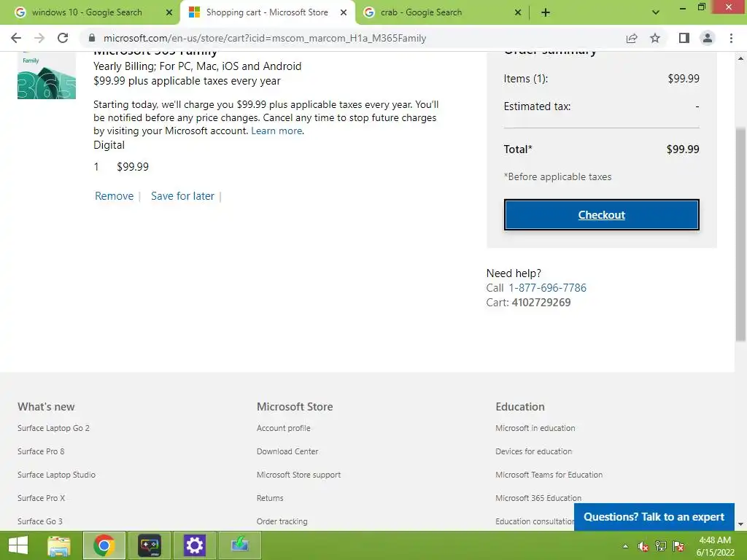The width and height of the screenshot is (747, 560).
Task: Share this page via share icon
Action: click(x=632, y=38)
